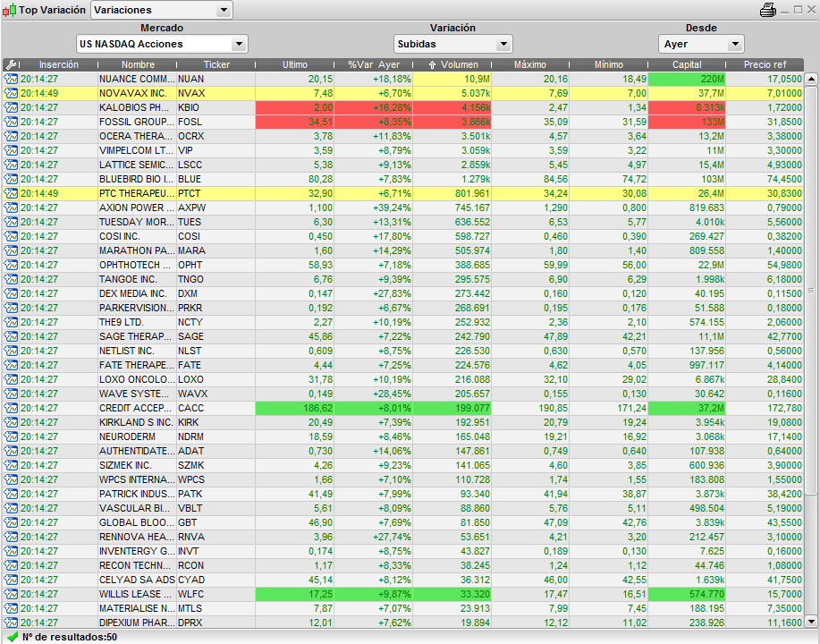Viewport: 820px width, 644px height.
Task: Click the NUANCE COMM 220M capital cell
Action: pyautogui.click(x=687, y=79)
